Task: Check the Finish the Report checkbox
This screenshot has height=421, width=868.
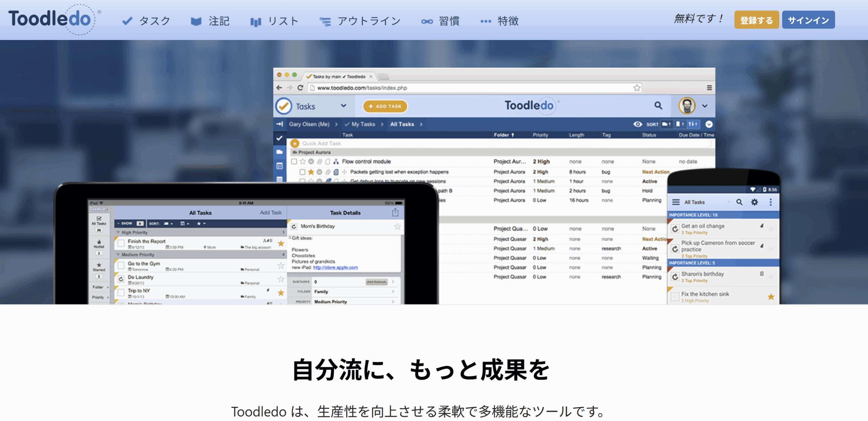Action: click(121, 244)
